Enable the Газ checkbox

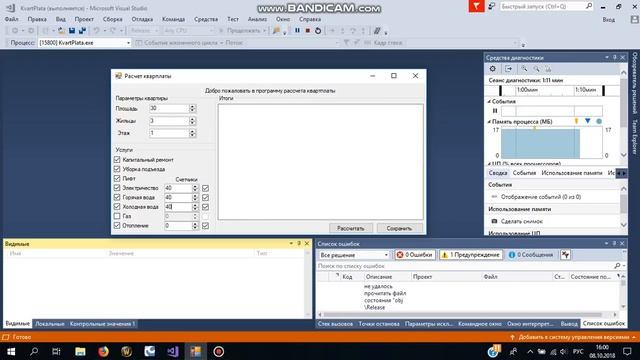(x=117, y=216)
